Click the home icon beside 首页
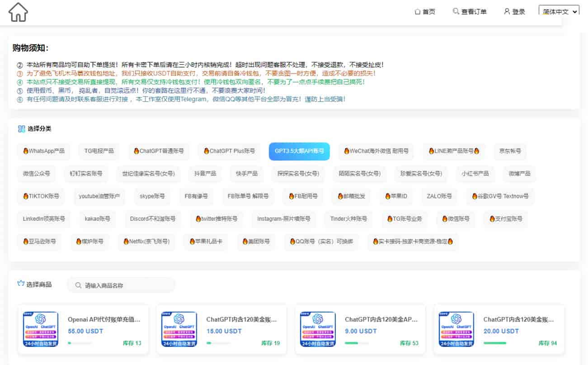The height and width of the screenshot is (365, 588). (418, 12)
